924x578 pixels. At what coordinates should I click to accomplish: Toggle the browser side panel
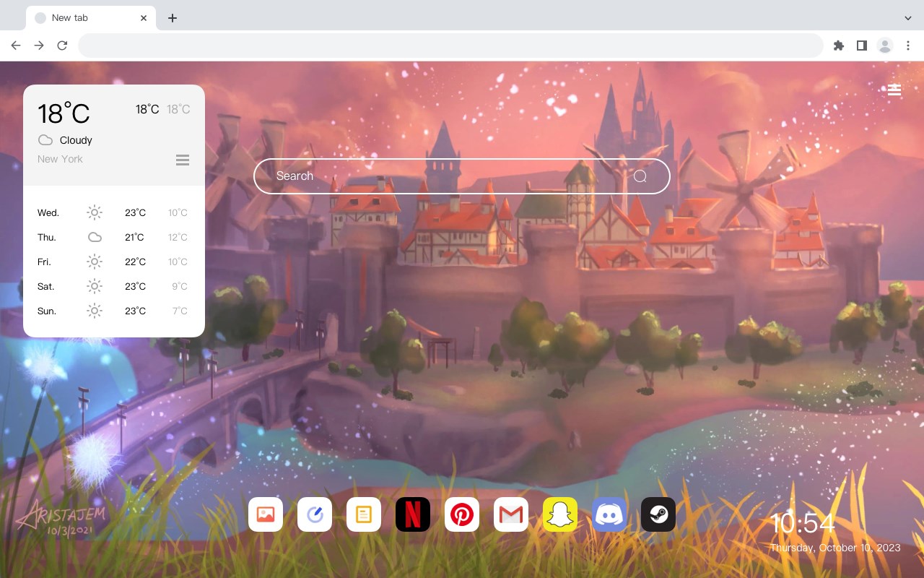(861, 46)
